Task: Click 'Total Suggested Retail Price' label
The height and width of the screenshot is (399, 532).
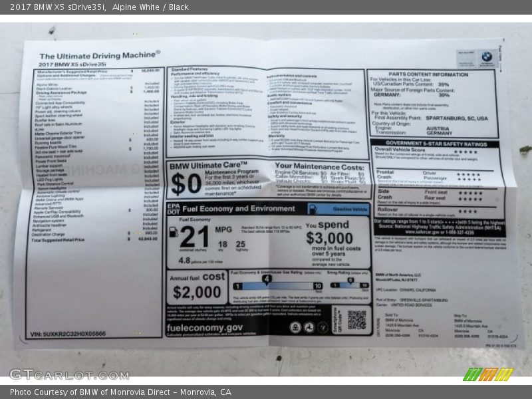Action: pos(58,240)
